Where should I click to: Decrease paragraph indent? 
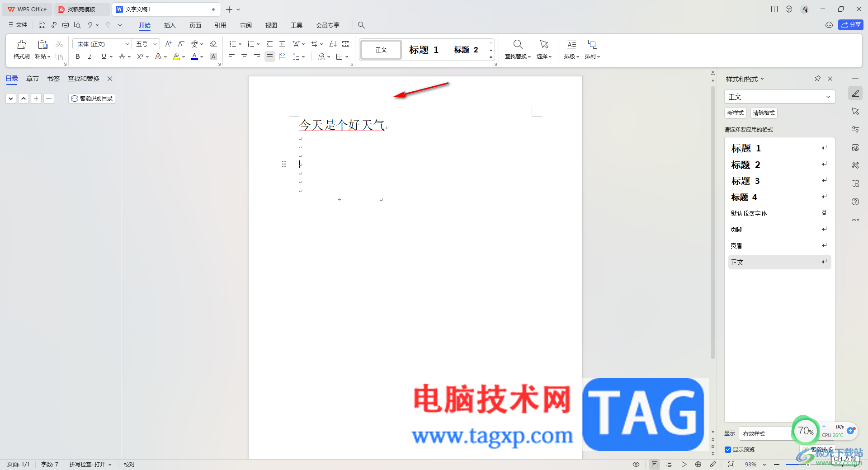point(269,44)
